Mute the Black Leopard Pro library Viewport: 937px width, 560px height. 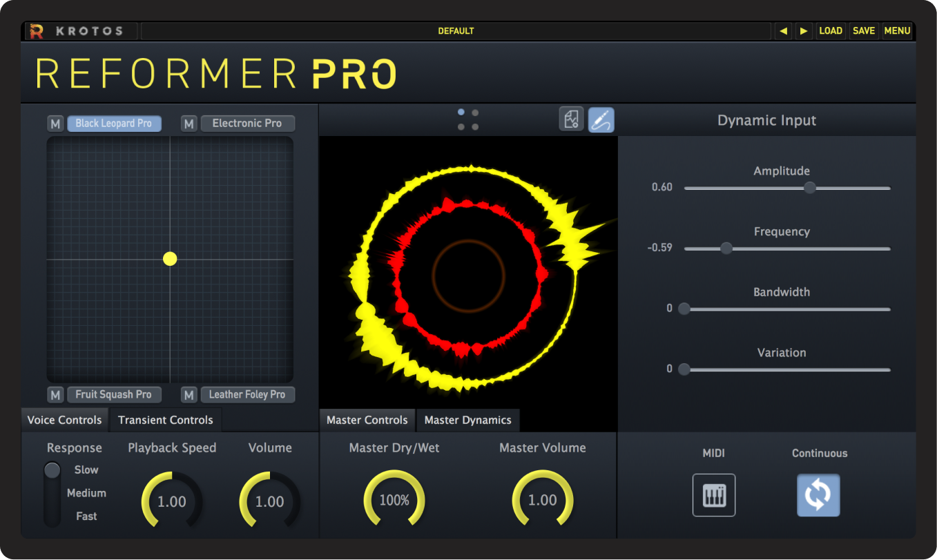(x=55, y=124)
